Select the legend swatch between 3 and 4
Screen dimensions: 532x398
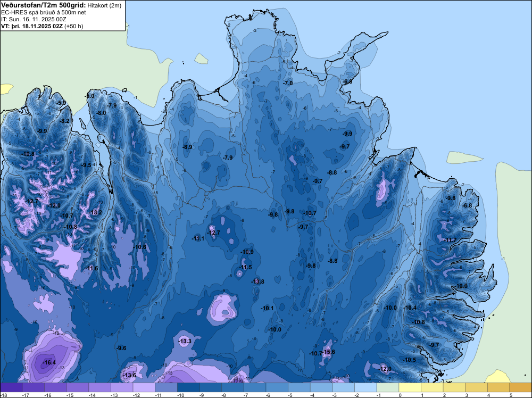pos(476,387)
